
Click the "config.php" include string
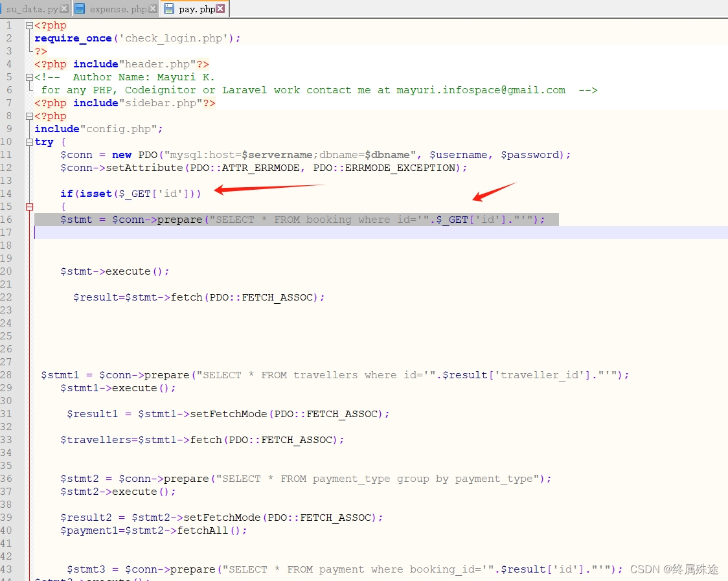pos(119,129)
